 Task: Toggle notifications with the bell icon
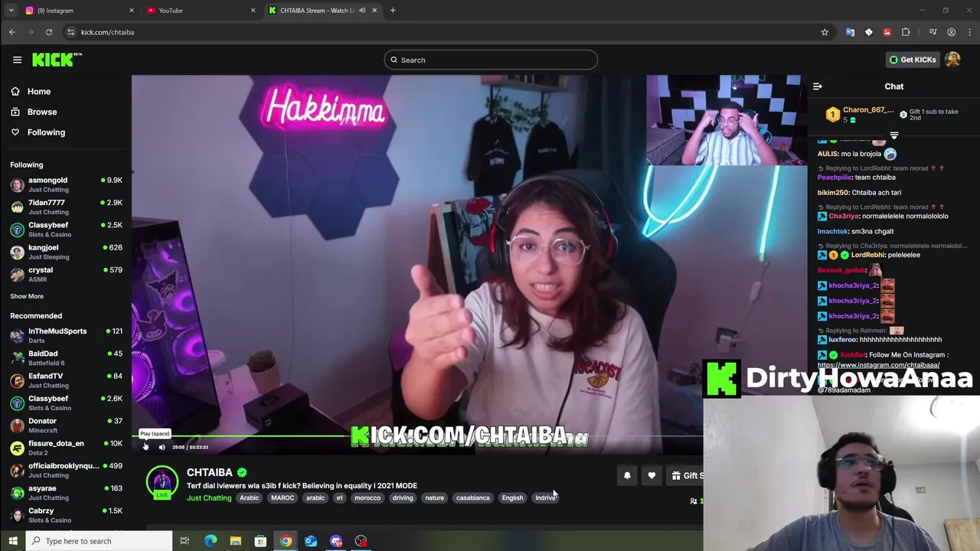(x=627, y=475)
